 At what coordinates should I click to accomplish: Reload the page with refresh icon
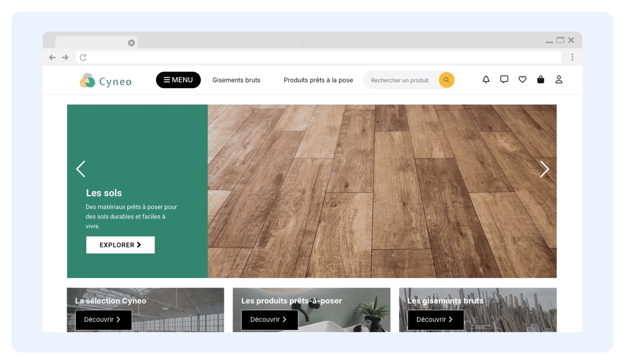[83, 57]
